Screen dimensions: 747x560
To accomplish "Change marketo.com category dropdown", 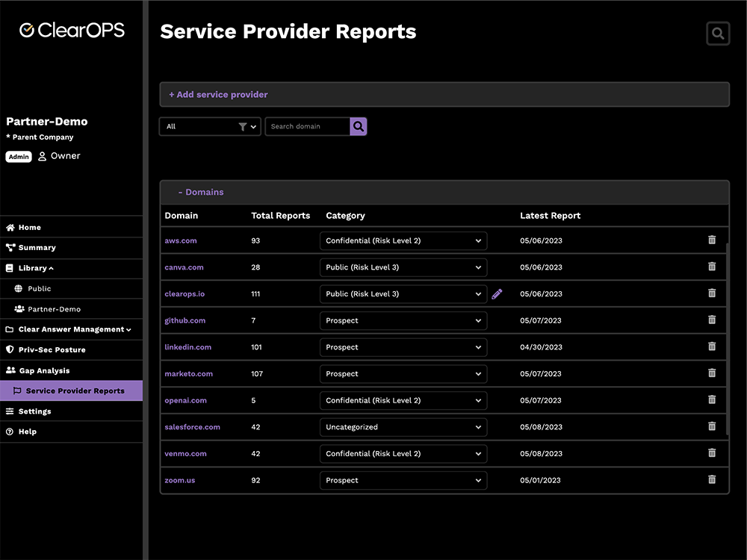I will coord(403,374).
